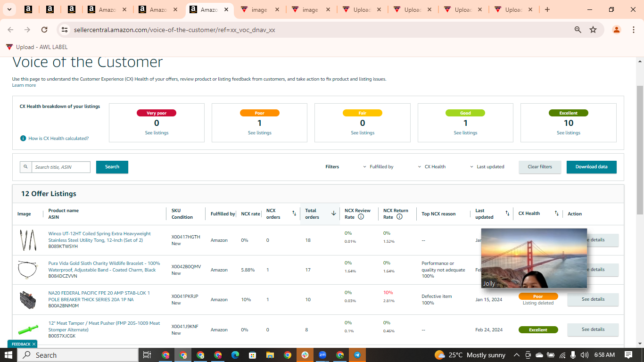The height and width of the screenshot is (362, 644).
Task: Focus the Search title, ASIN field
Action: coord(61,167)
